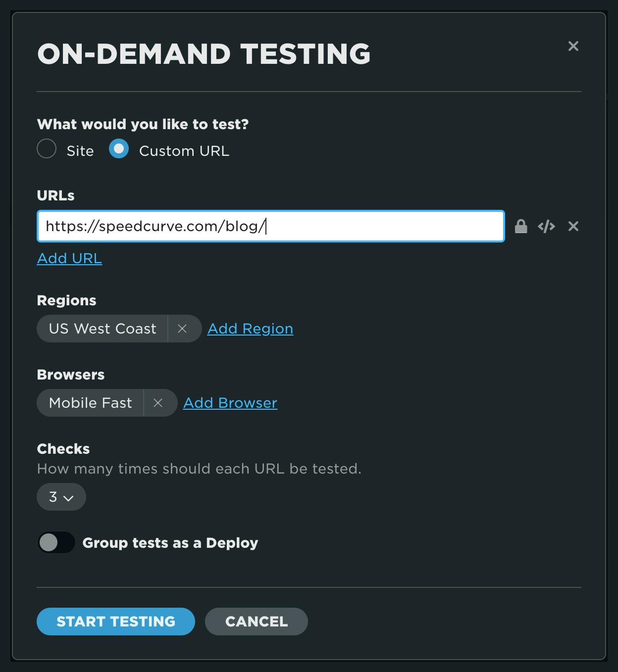Remove the Mobile Fast browser
Image resolution: width=618 pixels, height=672 pixels.
[x=158, y=403]
